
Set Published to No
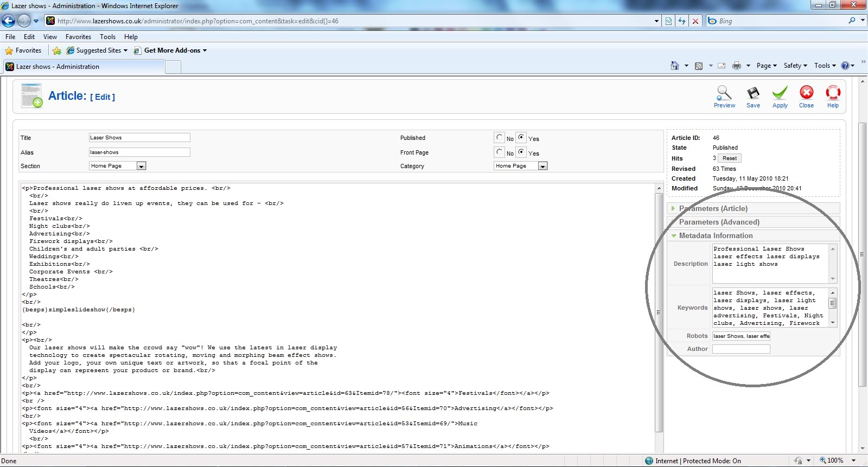pos(500,138)
